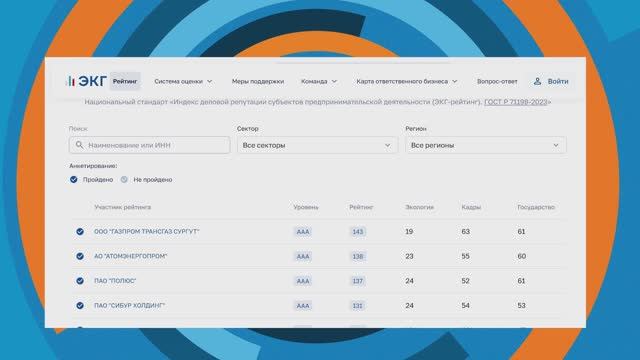The image size is (640, 360).
Task: Open the Рейтинг tab
Action: pos(125,81)
